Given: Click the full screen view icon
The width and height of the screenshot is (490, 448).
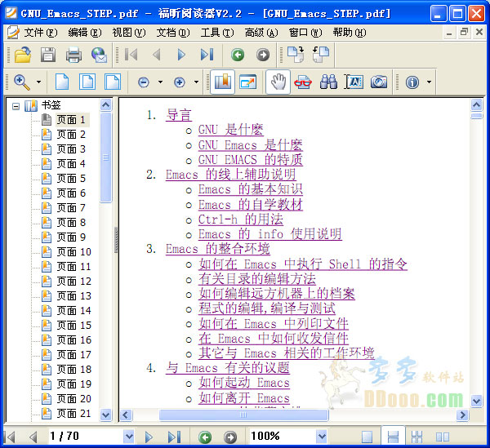Looking at the screenshot, I should pyautogui.click(x=247, y=82).
